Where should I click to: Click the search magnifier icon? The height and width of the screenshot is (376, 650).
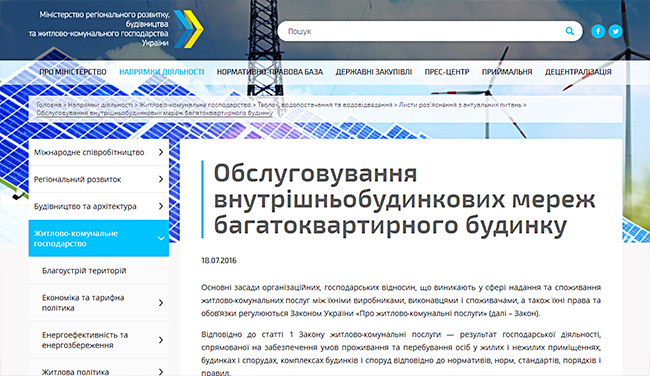coord(570,31)
